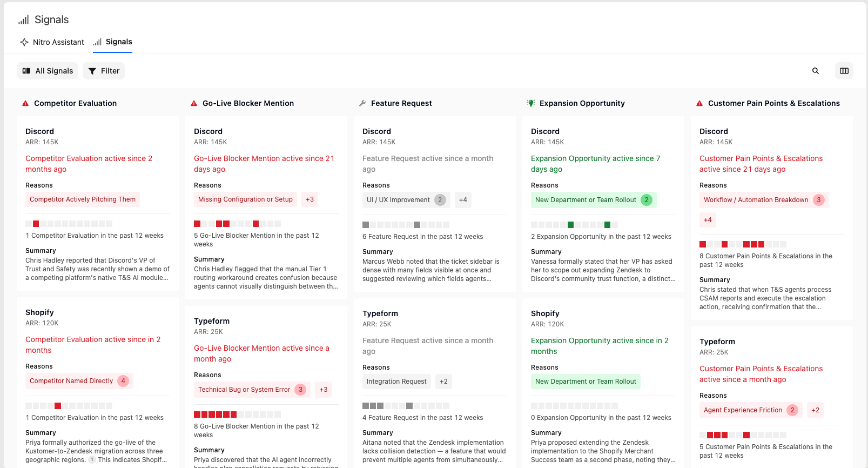Viewport: 868px width, 468px height.
Task: Open the citation marker 1 in the Shopify summary
Action: [92, 460]
